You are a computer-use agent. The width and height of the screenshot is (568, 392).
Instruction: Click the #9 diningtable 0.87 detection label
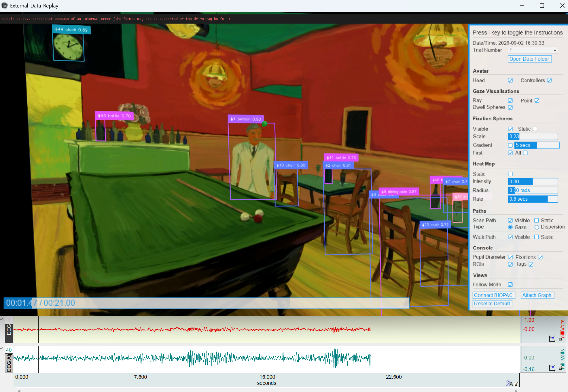pos(399,191)
